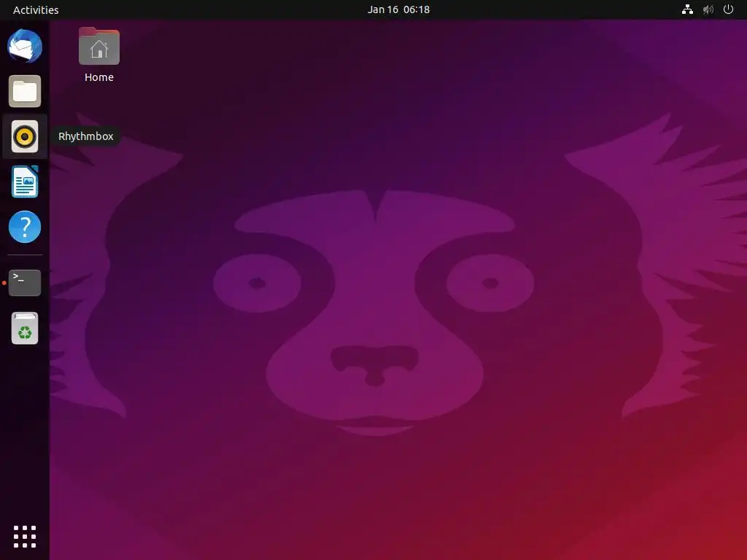Open the Help question mark icon
Viewport: 747px width, 560px height.
(25, 227)
